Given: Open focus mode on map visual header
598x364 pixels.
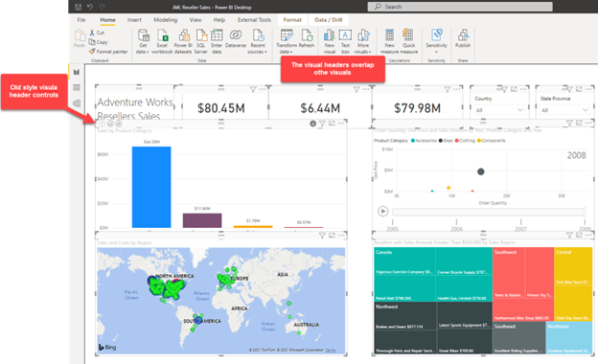Looking at the screenshot, I should [x=332, y=236].
